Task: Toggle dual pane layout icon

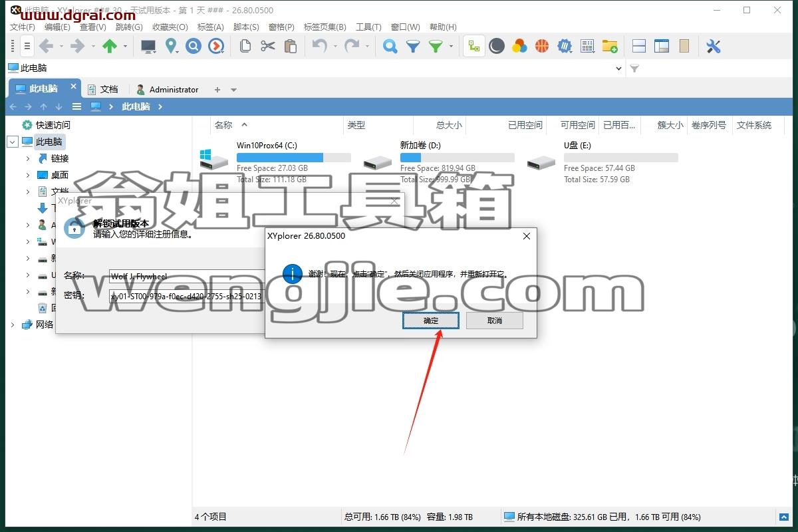Action: [639, 46]
